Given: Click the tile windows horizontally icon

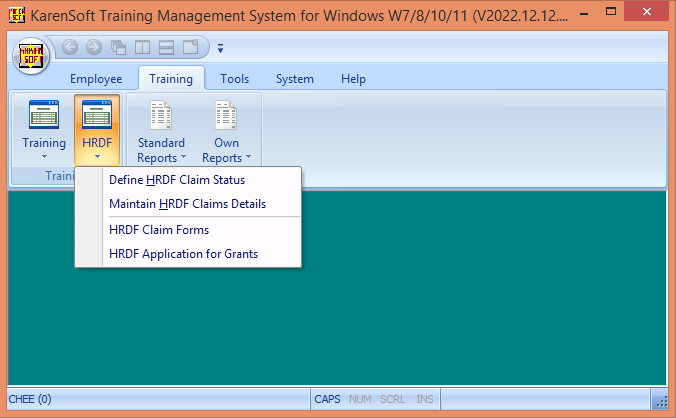Looking at the screenshot, I should click(x=166, y=47).
